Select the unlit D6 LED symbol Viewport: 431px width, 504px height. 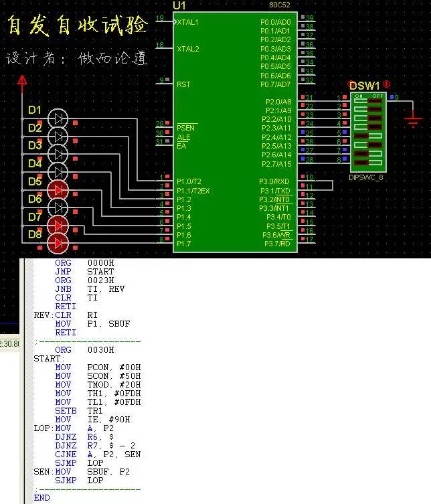pyautogui.click(x=58, y=208)
